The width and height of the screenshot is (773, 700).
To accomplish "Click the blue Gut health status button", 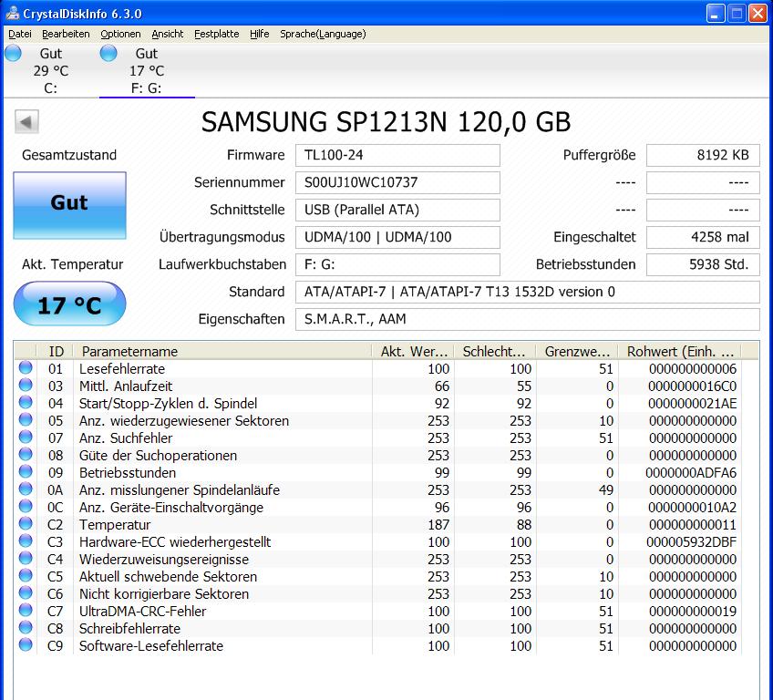I will pos(69,205).
